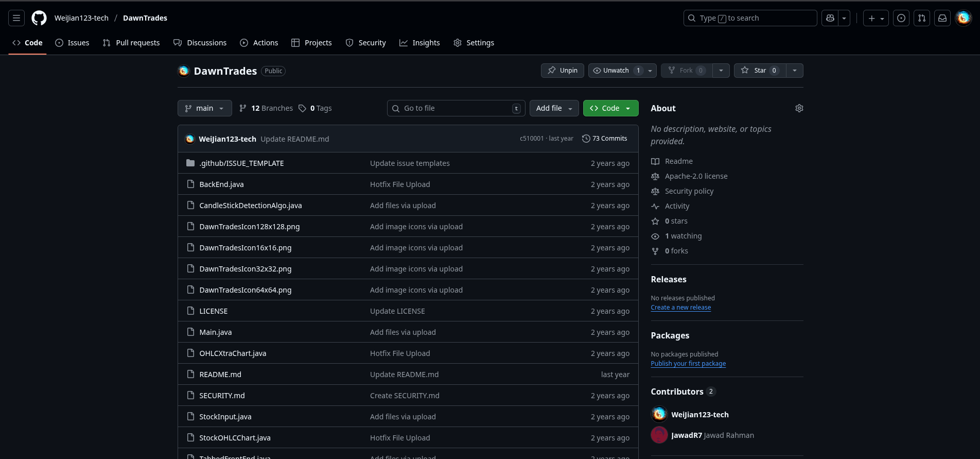Image resolution: width=980 pixels, height=459 pixels.
Task: Open StockInput.java file
Action: (225, 417)
